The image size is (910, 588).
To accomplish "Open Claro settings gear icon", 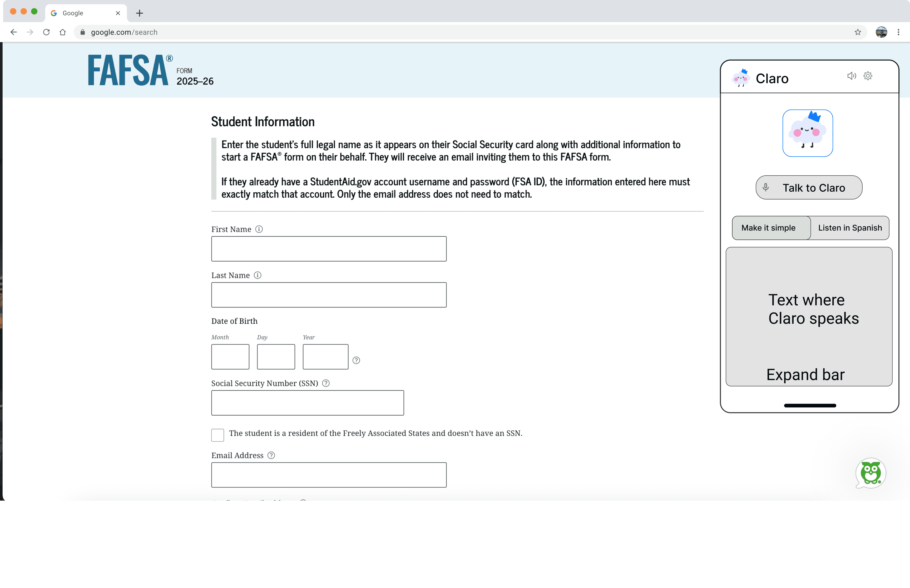I will [868, 76].
